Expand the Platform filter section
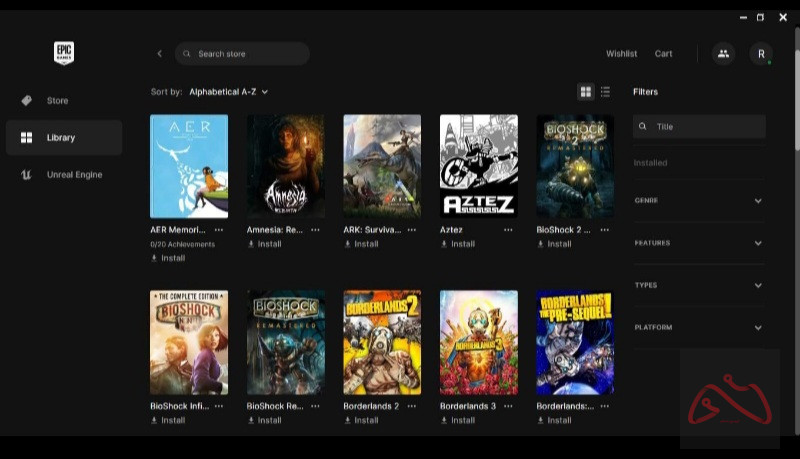Image resolution: width=800 pixels, height=459 pixels. [x=698, y=328]
